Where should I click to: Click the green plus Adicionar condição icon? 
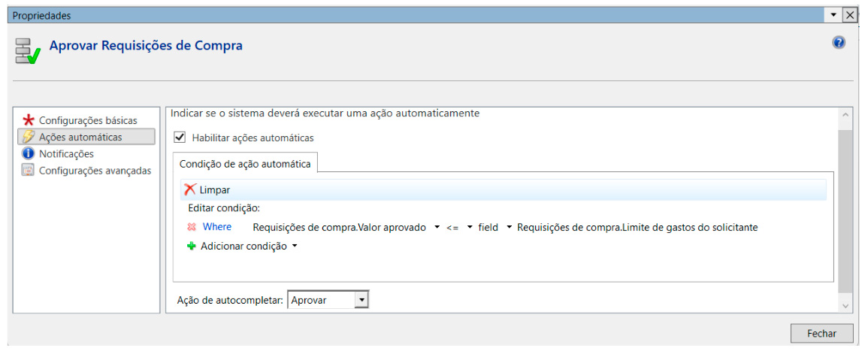(192, 246)
